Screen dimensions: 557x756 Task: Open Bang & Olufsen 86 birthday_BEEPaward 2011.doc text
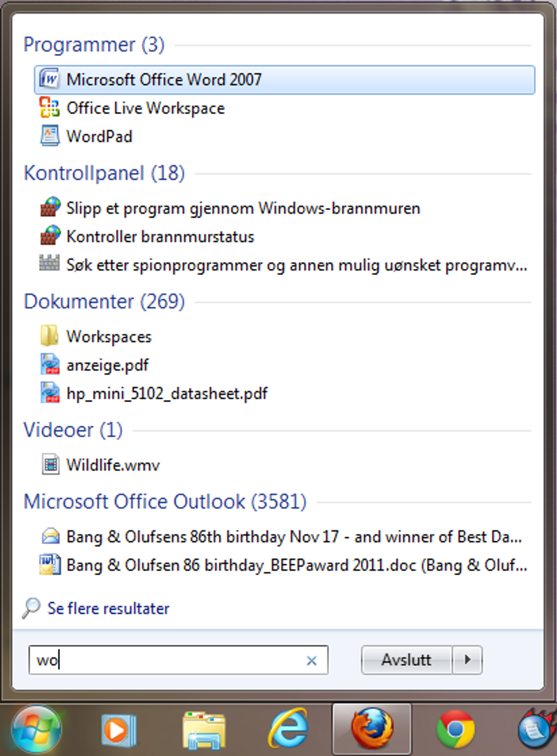point(297,565)
